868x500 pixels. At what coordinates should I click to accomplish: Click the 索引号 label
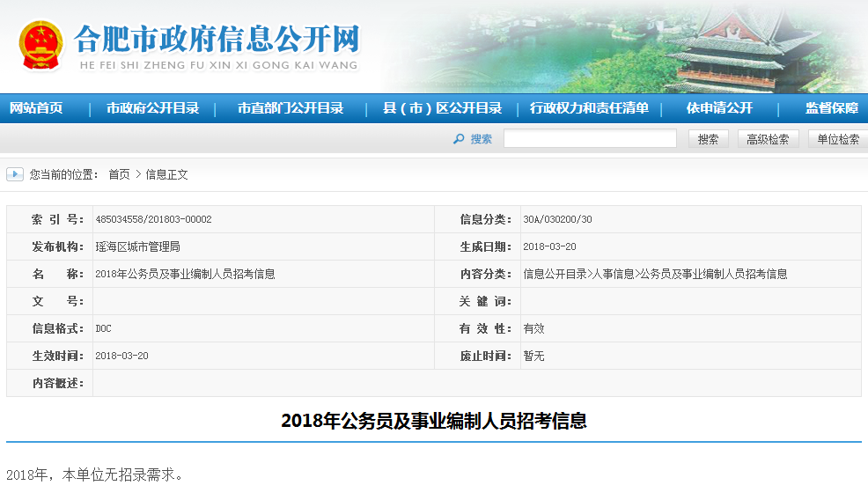tap(57, 219)
